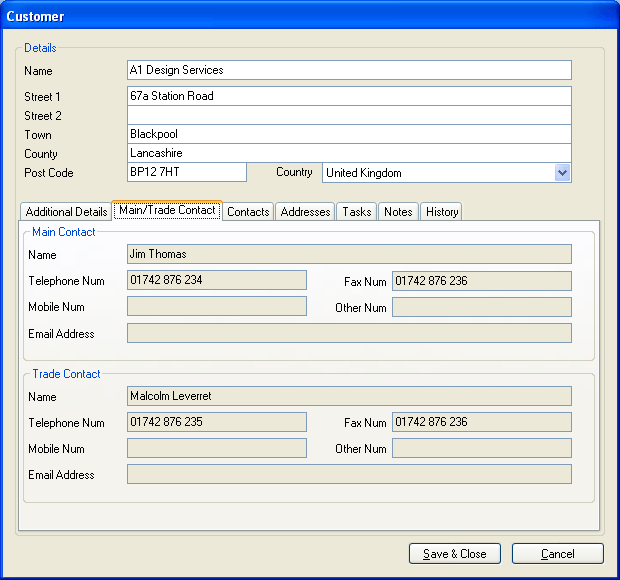The width and height of the screenshot is (620, 580).
Task: Focus the customer Name field in Details
Action: [x=349, y=70]
